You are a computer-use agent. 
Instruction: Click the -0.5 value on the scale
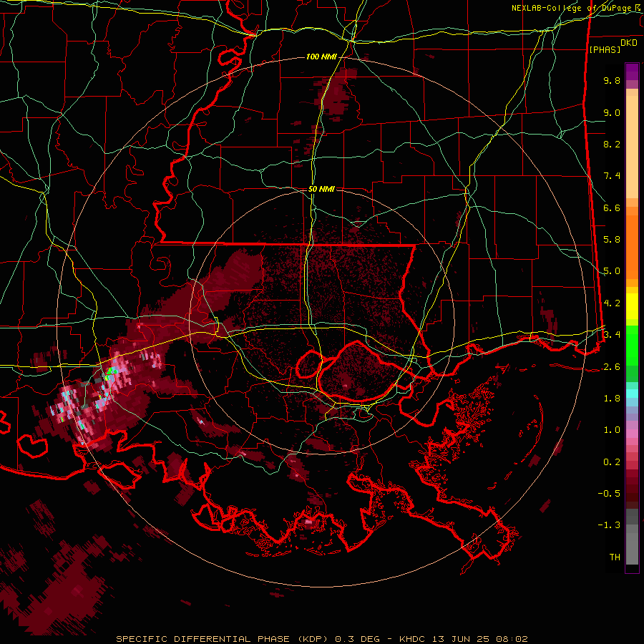tap(609, 494)
